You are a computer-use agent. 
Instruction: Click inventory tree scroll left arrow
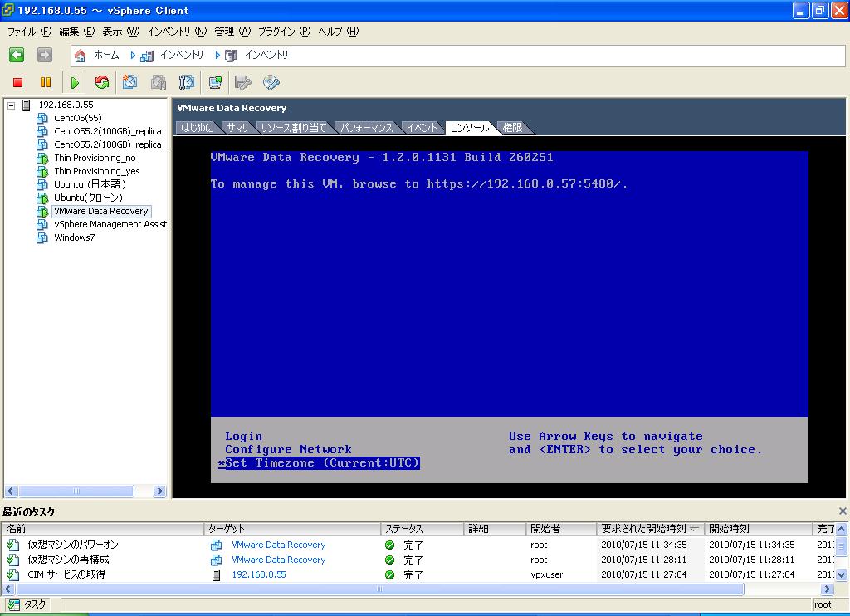10,491
